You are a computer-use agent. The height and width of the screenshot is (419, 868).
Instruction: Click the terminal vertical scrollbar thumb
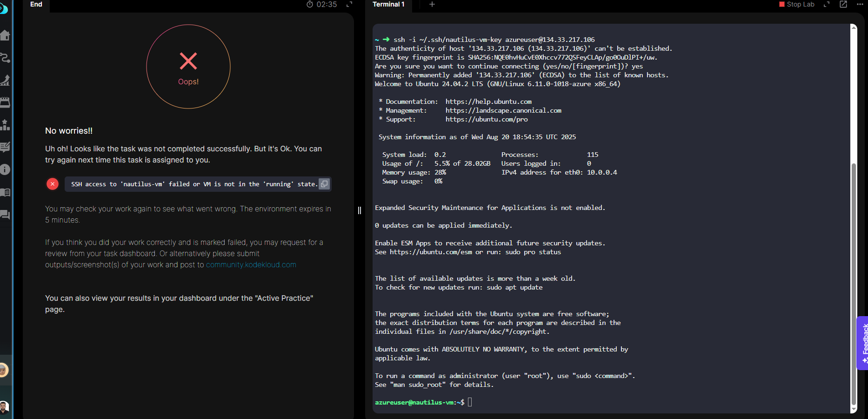pyautogui.click(x=854, y=284)
